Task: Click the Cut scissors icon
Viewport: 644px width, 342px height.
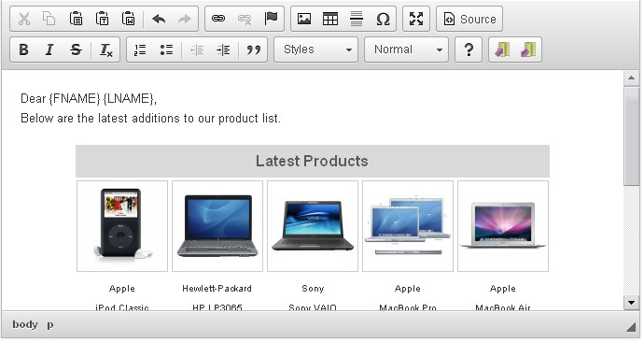Action: tap(24, 19)
